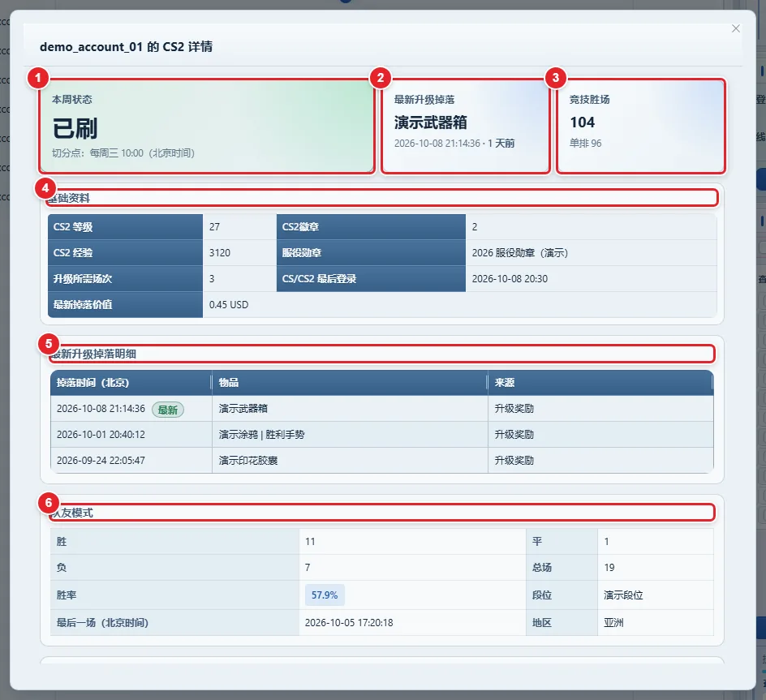Click the 2026-10-01 20:40:12 drop time
Screen dimensions: 766x700
coord(101,435)
